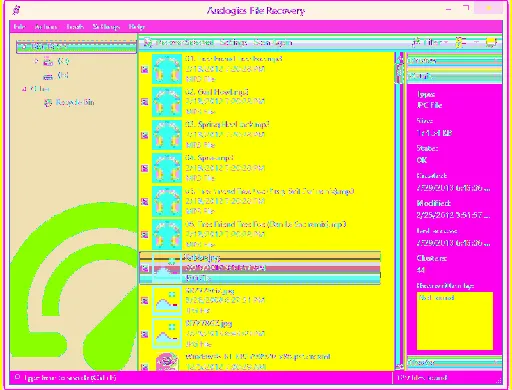The image size is (512, 390).
Task: Toggle checkbox for track 06 mp3
Action: [145, 234]
